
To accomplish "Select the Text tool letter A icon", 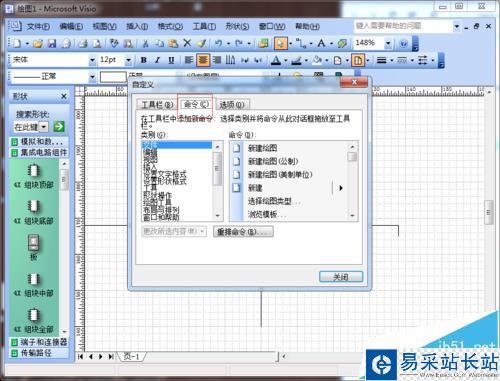I will pos(321,43).
